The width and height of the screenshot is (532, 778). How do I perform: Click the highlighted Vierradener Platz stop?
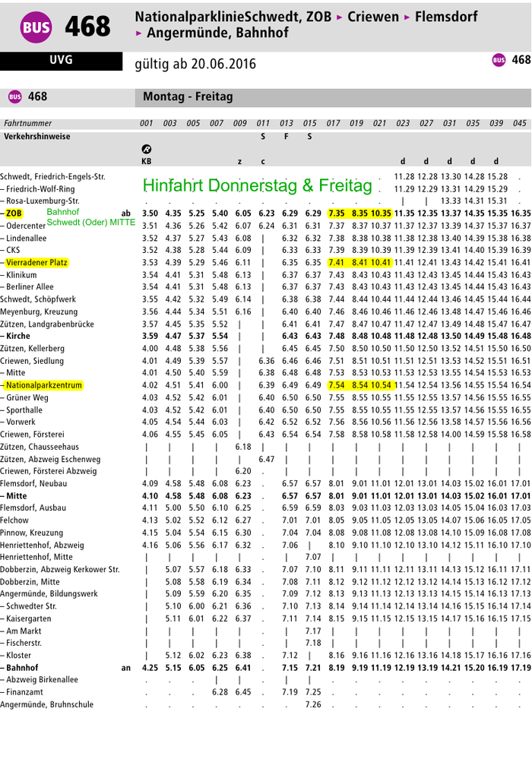[36, 262]
